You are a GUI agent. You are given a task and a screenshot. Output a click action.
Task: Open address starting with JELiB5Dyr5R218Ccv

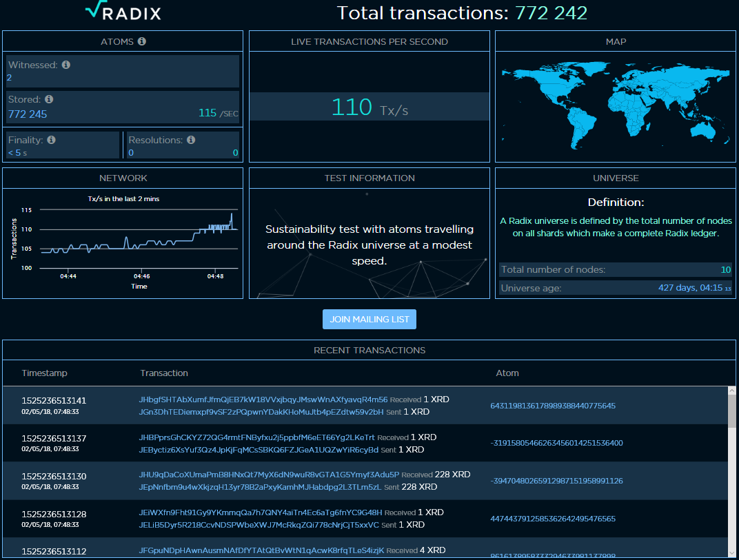click(x=259, y=525)
